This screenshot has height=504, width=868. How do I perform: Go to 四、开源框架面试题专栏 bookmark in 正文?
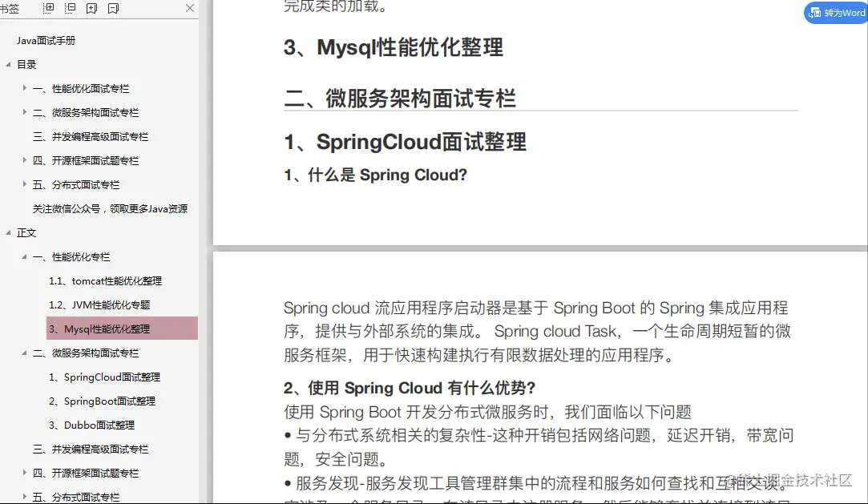click(86, 473)
